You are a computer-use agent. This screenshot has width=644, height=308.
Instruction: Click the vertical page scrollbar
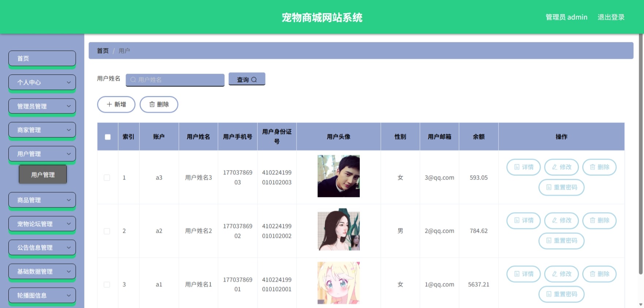point(641,153)
